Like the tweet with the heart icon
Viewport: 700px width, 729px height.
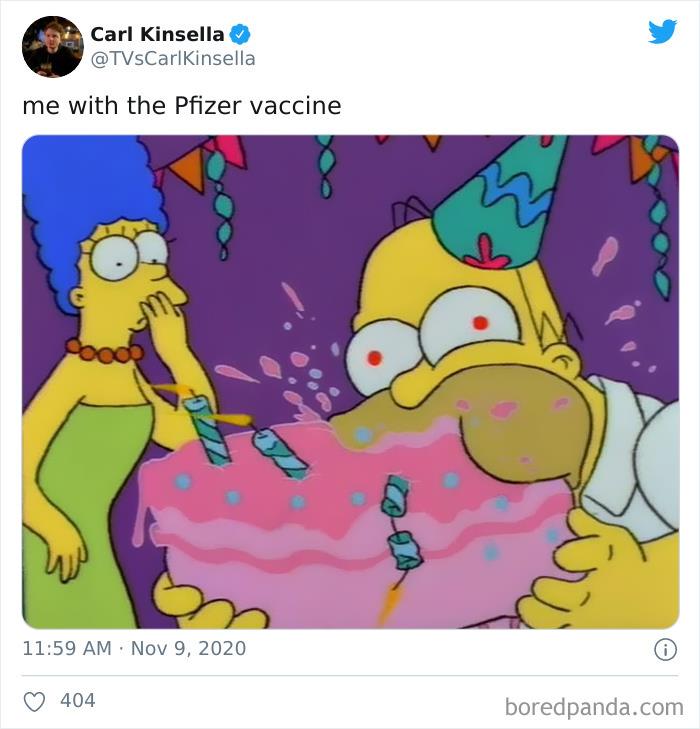tap(34, 701)
